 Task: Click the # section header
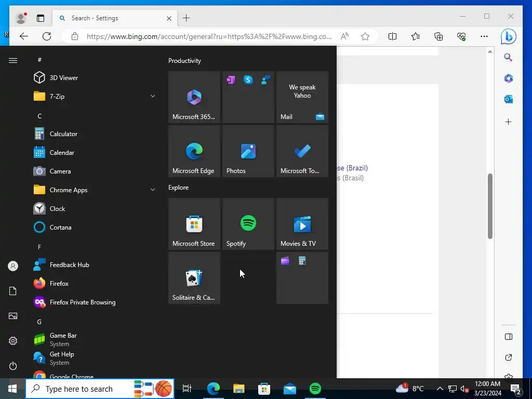click(39, 60)
